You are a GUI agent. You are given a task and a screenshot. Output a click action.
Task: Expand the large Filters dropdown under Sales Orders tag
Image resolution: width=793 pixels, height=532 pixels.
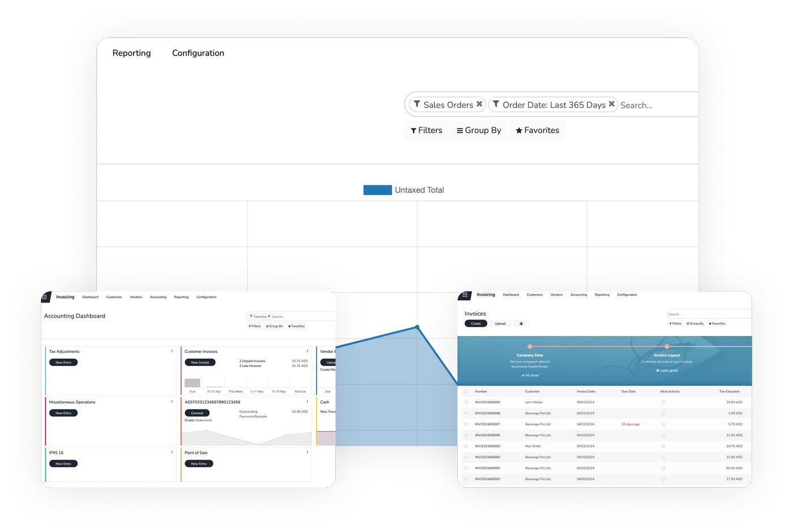coord(427,130)
